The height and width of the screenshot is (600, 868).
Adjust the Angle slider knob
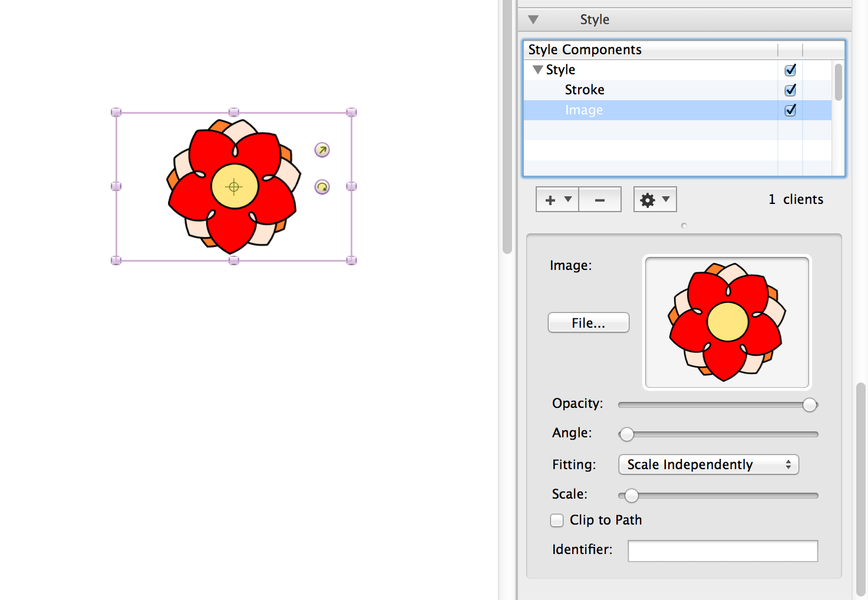tap(626, 434)
